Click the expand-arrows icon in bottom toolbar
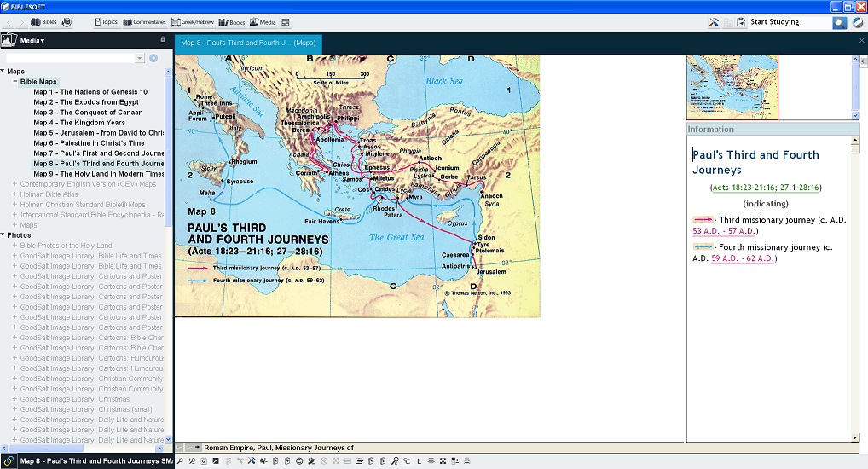The image size is (868, 469). pos(443,460)
